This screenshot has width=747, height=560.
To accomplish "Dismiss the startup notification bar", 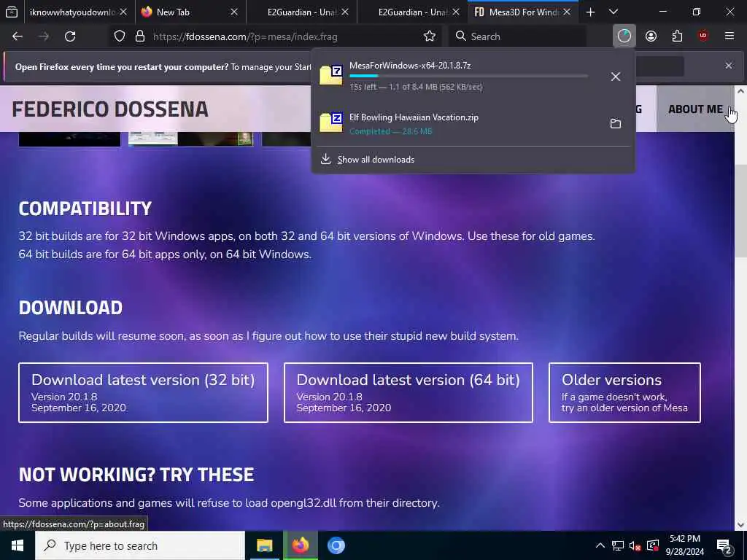I will [729, 66].
